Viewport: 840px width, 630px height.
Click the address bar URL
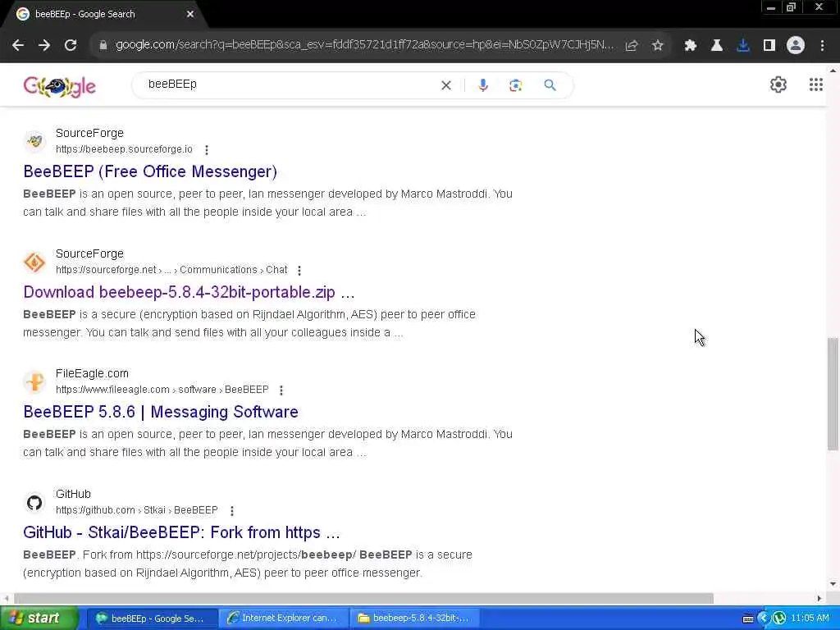tap(364, 45)
